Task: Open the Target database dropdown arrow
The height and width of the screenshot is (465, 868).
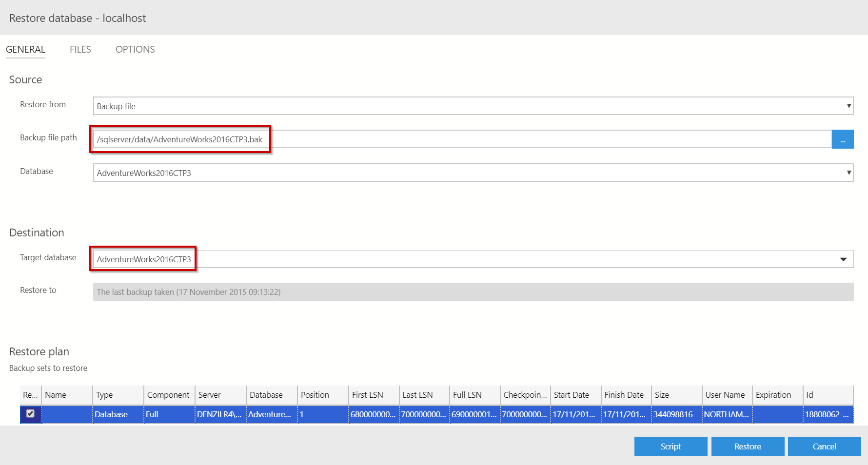Action: [843, 259]
